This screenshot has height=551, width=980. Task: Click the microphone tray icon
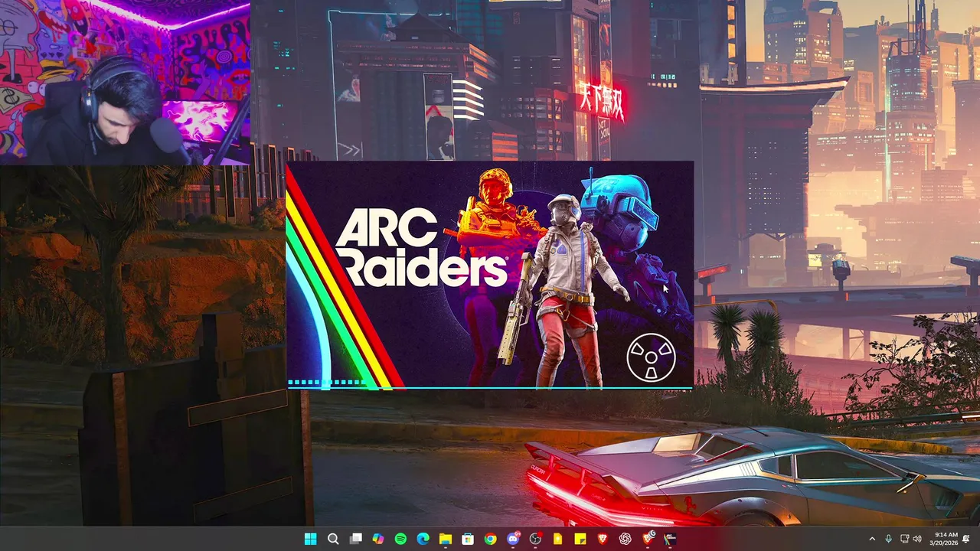pos(889,539)
